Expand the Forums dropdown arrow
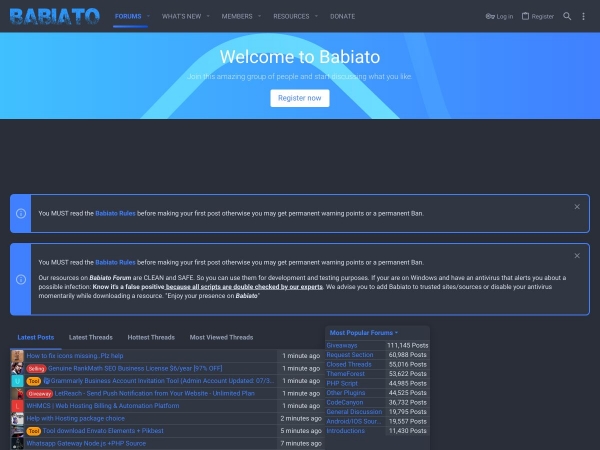Screen dimensions: 600x450 coord(148,16)
